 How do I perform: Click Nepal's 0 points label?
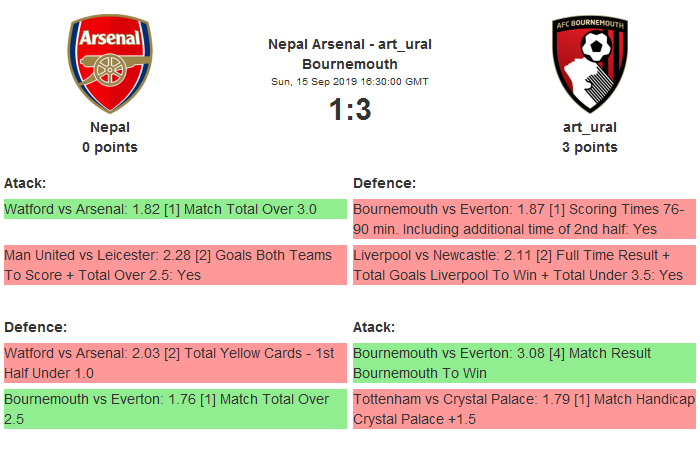coord(110,147)
